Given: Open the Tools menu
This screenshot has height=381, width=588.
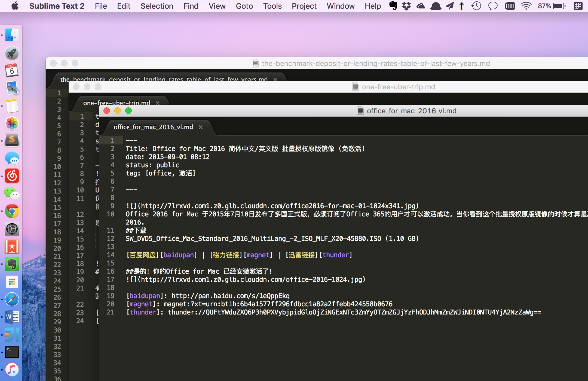Looking at the screenshot, I should point(272,6).
